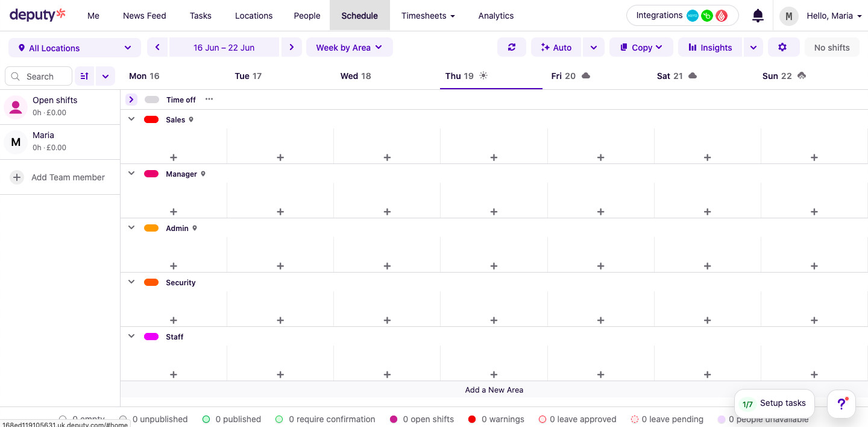The height and width of the screenshot is (427, 868).
Task: Go to next week arrow
Action: point(292,48)
